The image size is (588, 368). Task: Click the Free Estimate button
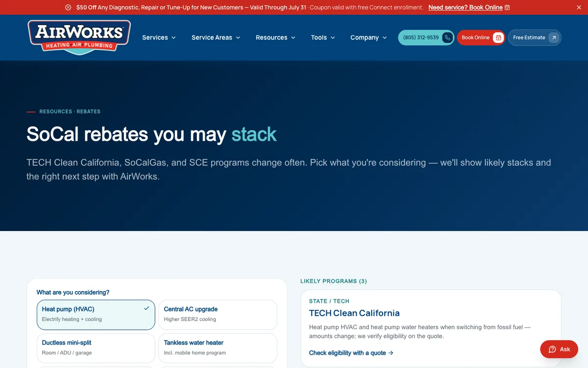click(x=535, y=38)
